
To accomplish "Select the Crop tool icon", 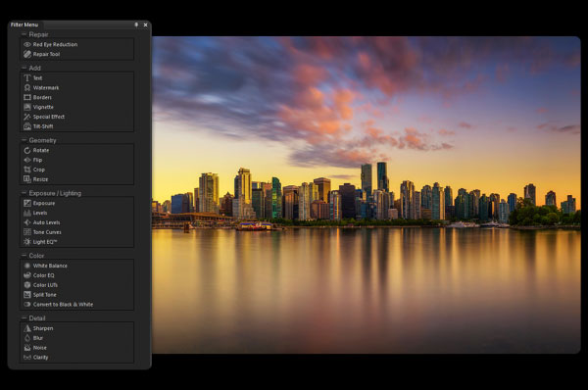I will 27,170.
